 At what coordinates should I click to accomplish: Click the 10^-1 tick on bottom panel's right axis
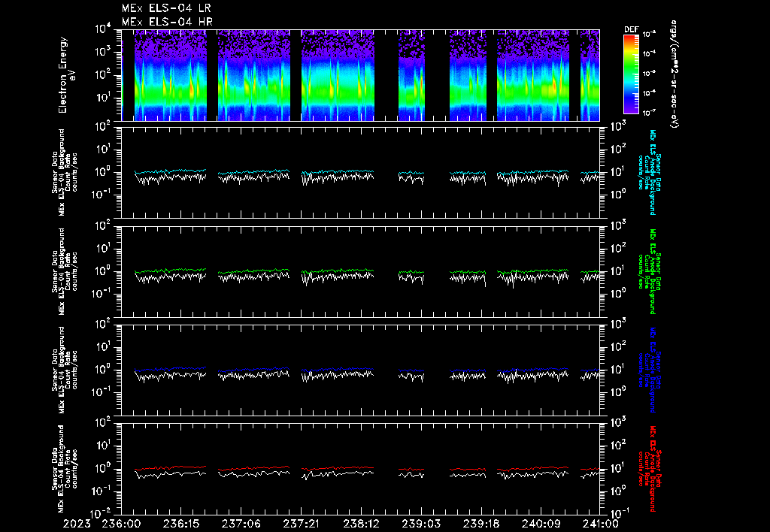tap(619, 513)
